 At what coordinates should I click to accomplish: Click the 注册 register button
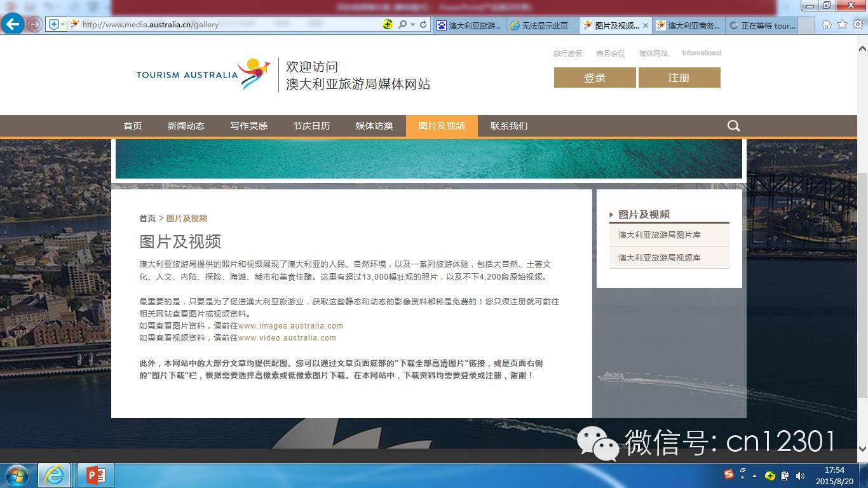[x=679, y=78]
